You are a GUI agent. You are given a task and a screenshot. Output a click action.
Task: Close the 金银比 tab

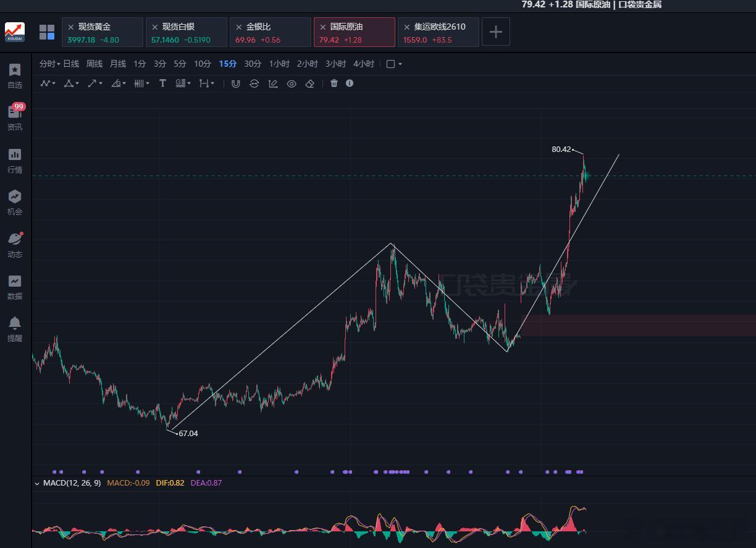click(x=239, y=27)
